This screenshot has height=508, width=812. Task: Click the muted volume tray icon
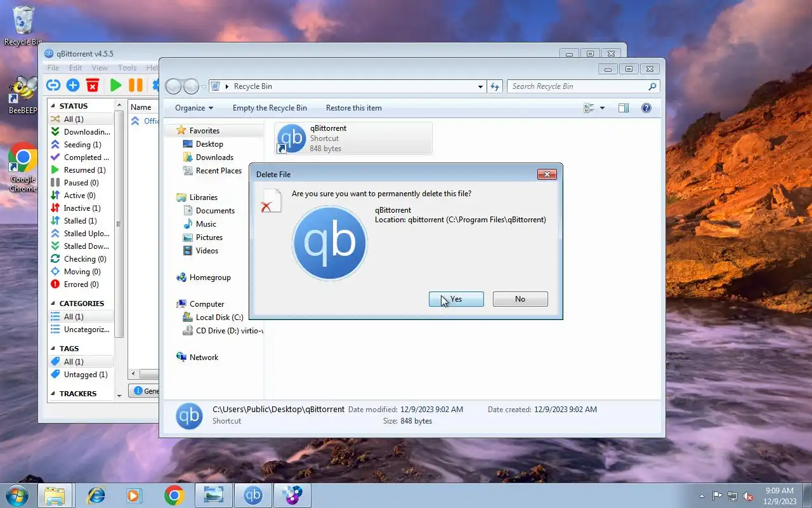[748, 496]
